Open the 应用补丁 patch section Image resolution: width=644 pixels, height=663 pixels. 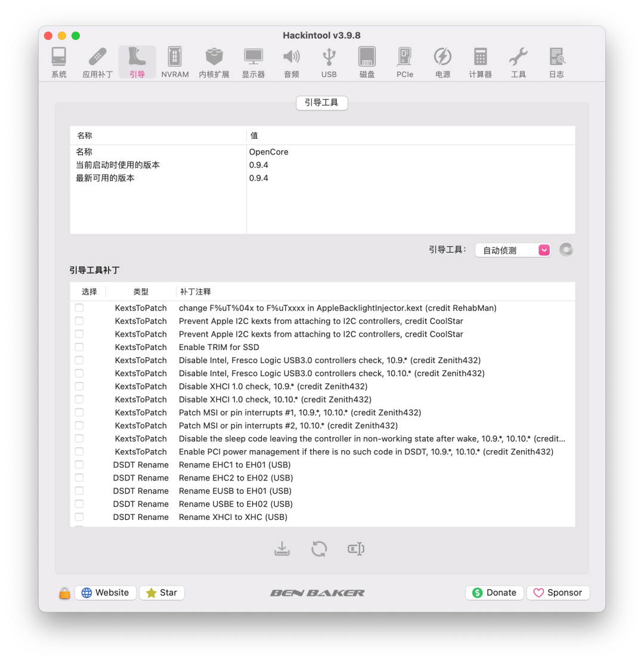97,63
